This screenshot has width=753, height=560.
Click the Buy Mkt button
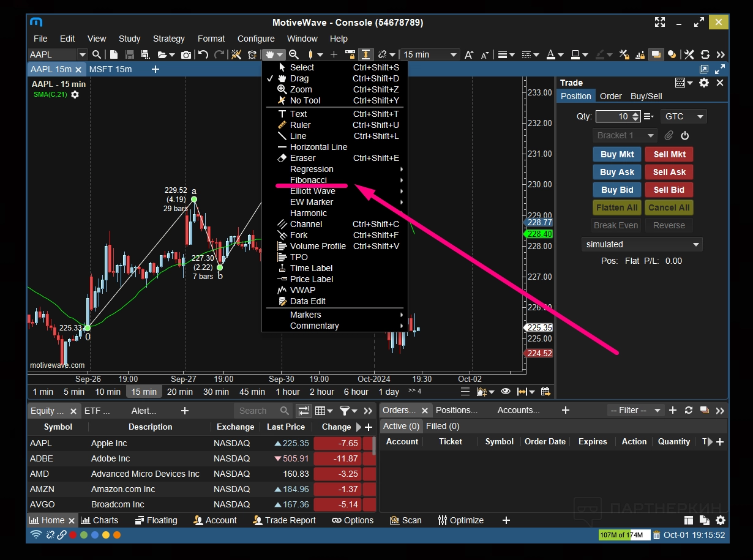pyautogui.click(x=617, y=154)
